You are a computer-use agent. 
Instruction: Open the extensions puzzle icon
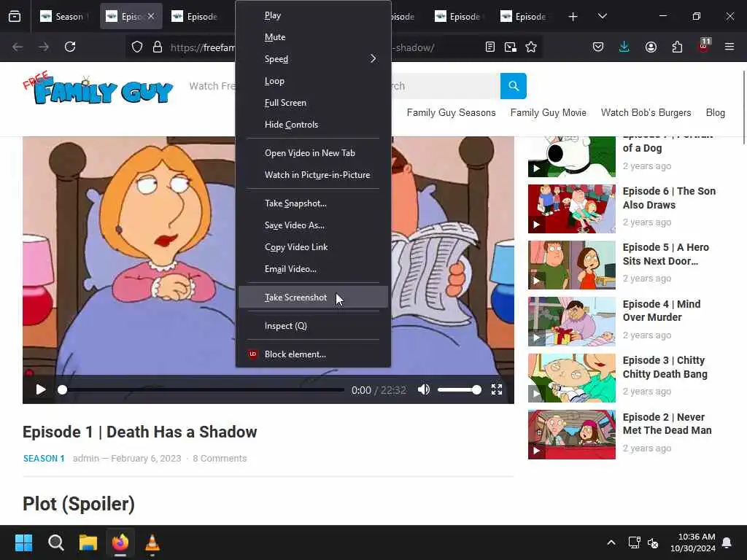(x=677, y=47)
